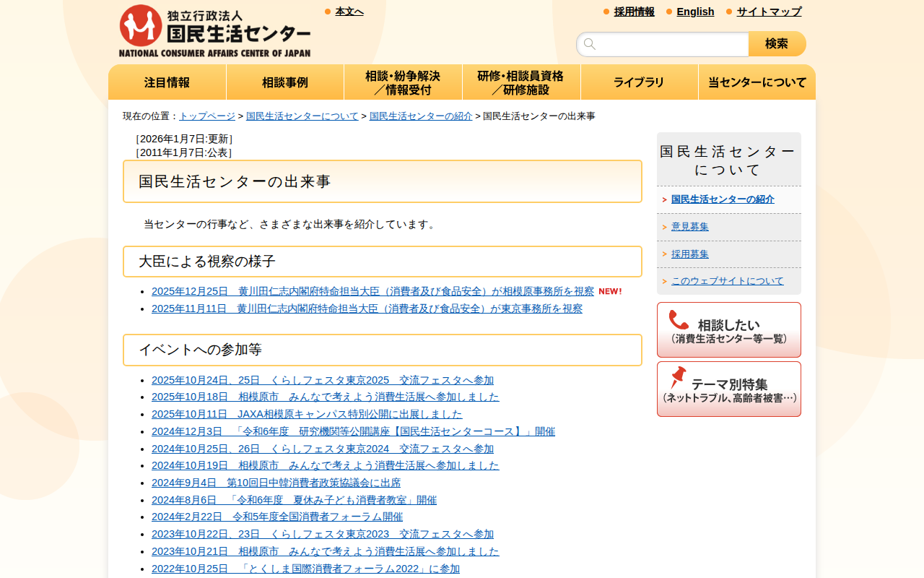Open 2025年10月18日 相模原市 消費生活展 link
924x578 pixels.
(326, 397)
